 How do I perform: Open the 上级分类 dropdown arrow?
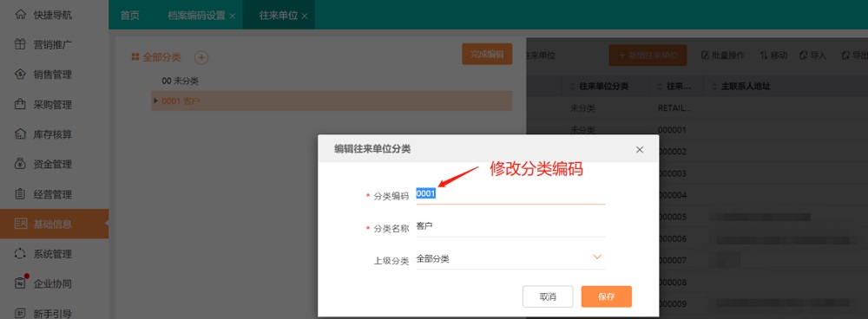pyautogui.click(x=597, y=257)
